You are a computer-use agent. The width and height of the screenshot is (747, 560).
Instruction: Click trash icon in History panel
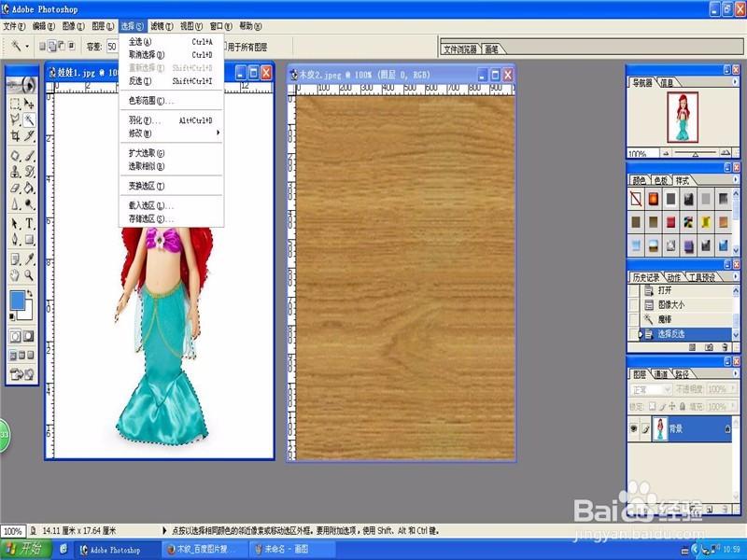pyautogui.click(x=726, y=347)
